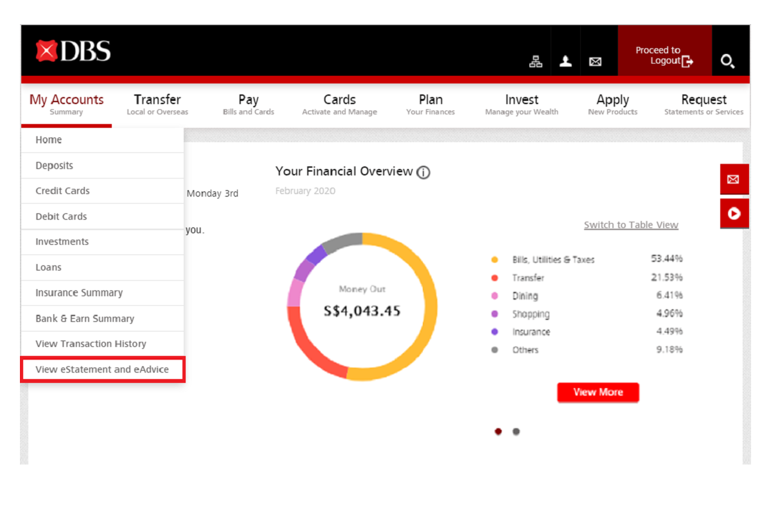
Task: Choose View Transaction History menu item
Action: click(91, 344)
